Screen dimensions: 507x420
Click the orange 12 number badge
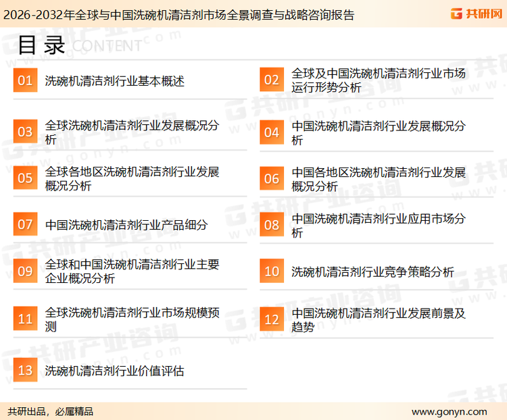click(x=272, y=319)
